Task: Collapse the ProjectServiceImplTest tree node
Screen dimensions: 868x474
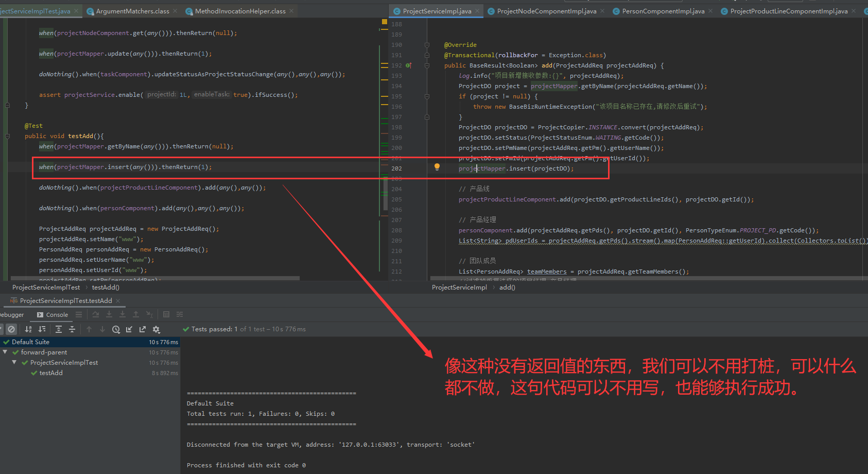Action: click(14, 363)
